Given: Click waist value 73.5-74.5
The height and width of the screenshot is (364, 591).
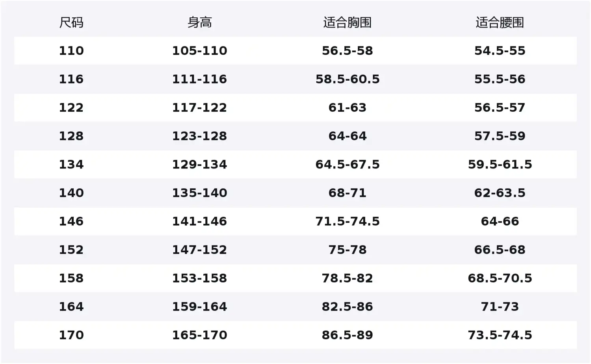Looking at the screenshot, I should (500, 335).
